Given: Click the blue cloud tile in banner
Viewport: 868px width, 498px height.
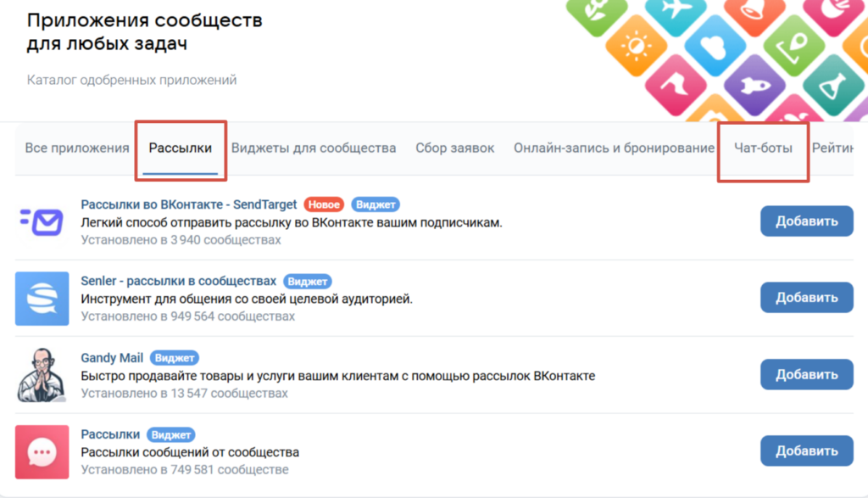Looking at the screenshot, I should point(715,46).
